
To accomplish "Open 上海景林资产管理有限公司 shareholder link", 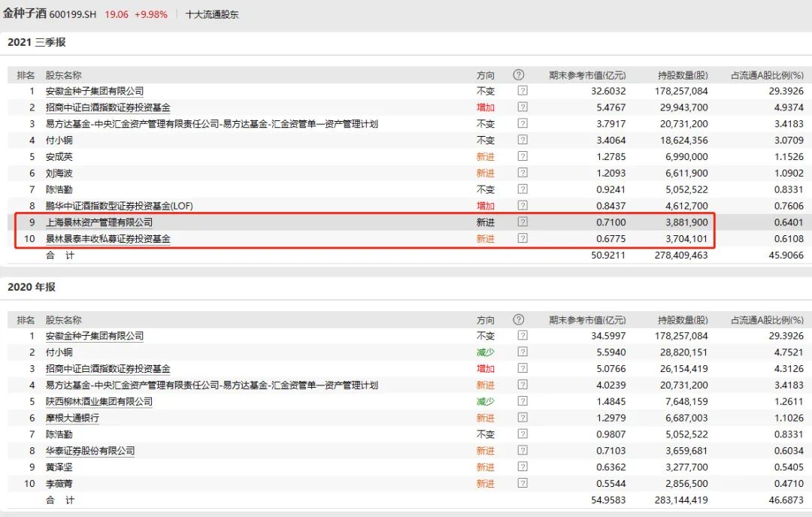I will click(99, 222).
